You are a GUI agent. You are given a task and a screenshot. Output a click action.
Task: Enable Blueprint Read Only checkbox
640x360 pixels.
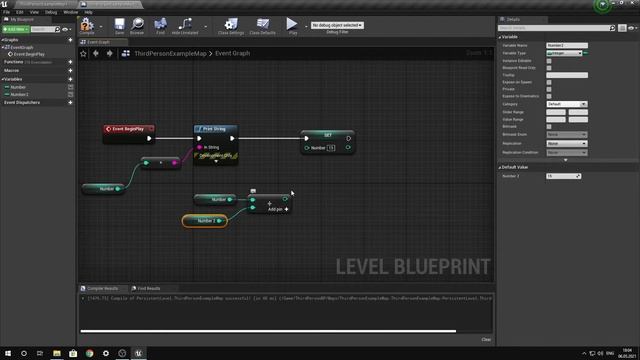(549, 68)
